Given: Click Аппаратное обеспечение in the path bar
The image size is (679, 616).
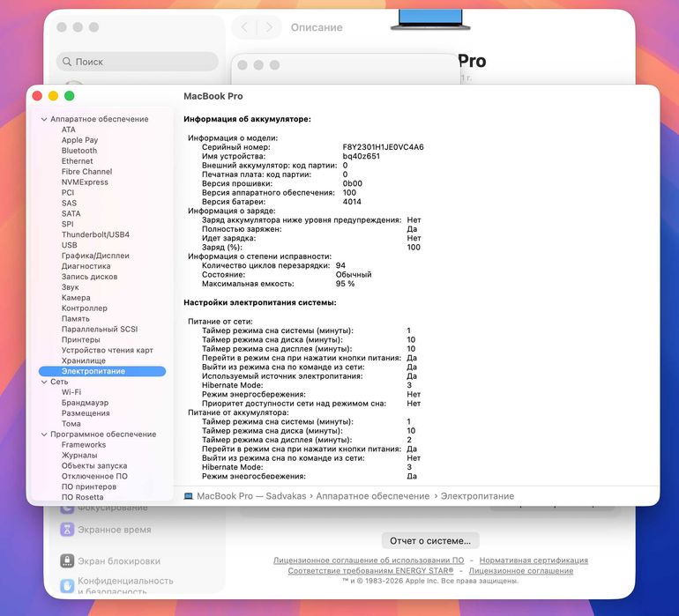Looking at the screenshot, I should coord(372,496).
